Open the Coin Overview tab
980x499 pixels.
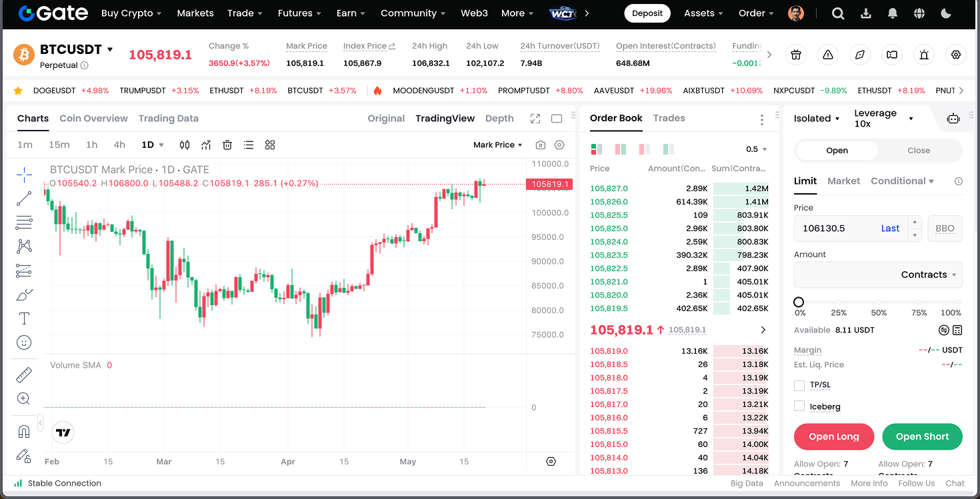pyautogui.click(x=93, y=119)
